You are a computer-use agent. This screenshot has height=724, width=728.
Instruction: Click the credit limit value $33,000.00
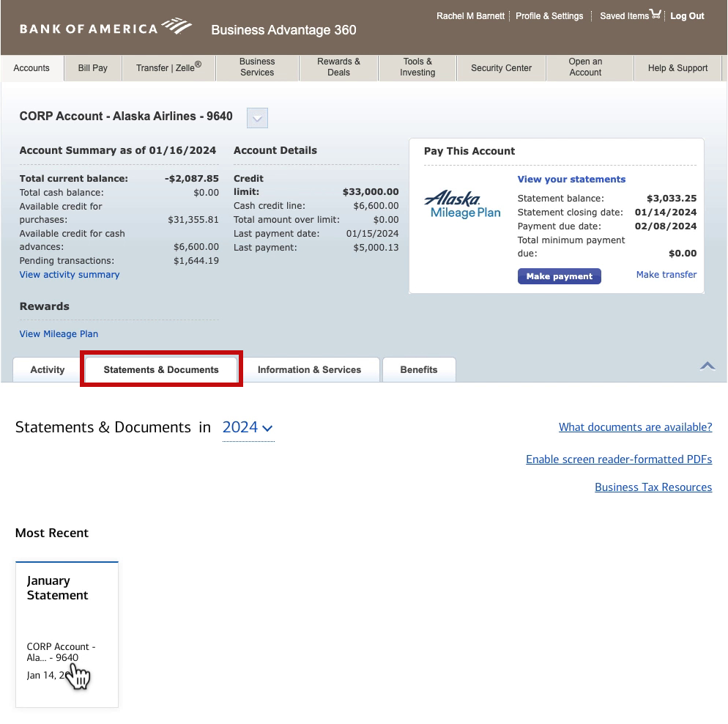(x=371, y=192)
